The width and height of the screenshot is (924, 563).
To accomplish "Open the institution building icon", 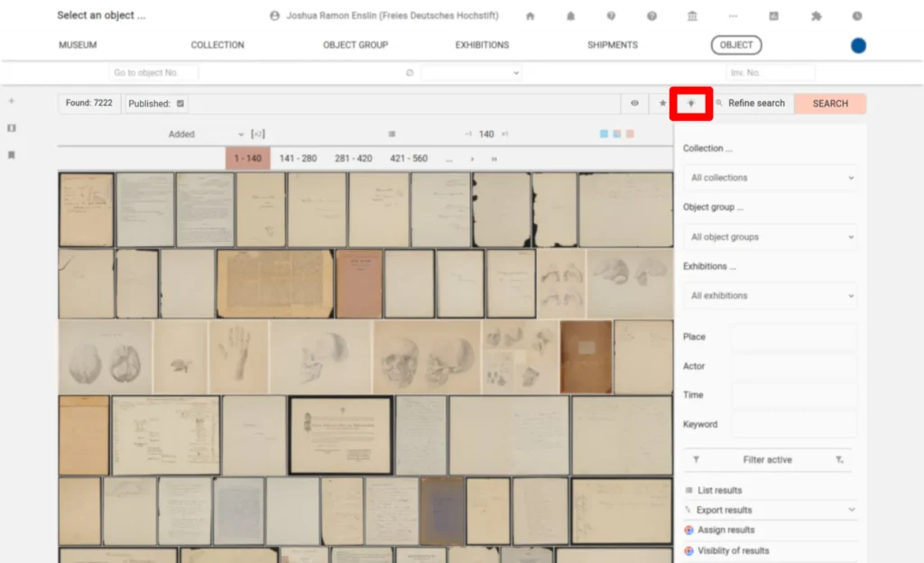I will pos(692,16).
